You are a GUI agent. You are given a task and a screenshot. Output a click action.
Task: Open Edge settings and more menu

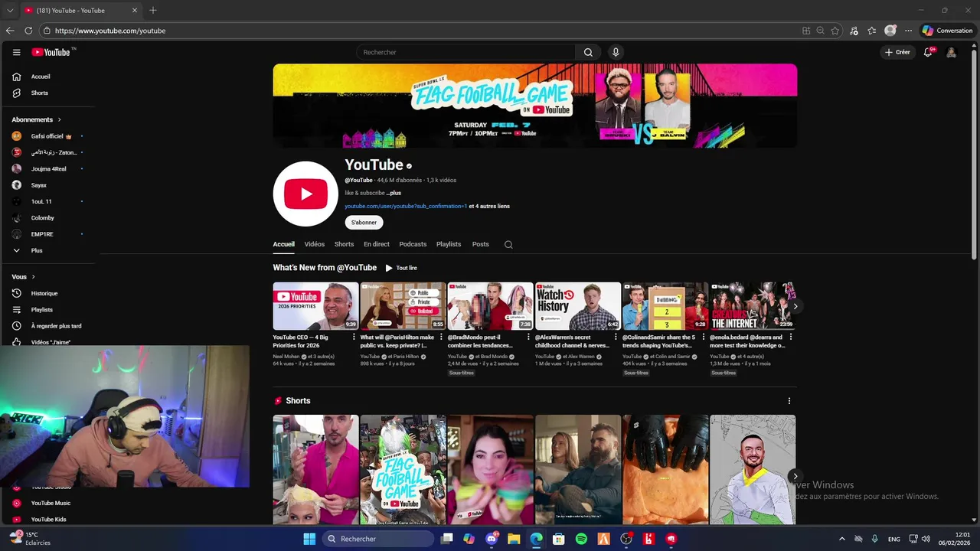click(908, 31)
